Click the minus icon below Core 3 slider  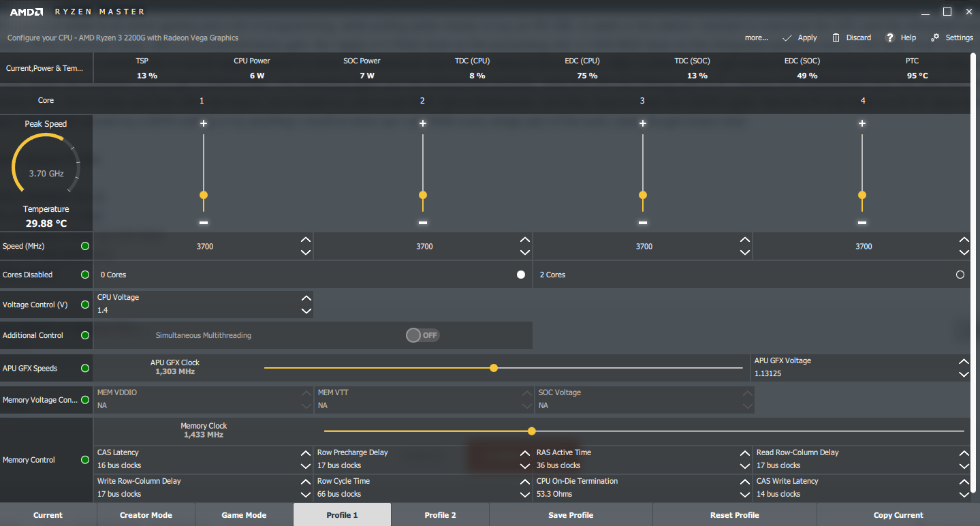pos(642,223)
